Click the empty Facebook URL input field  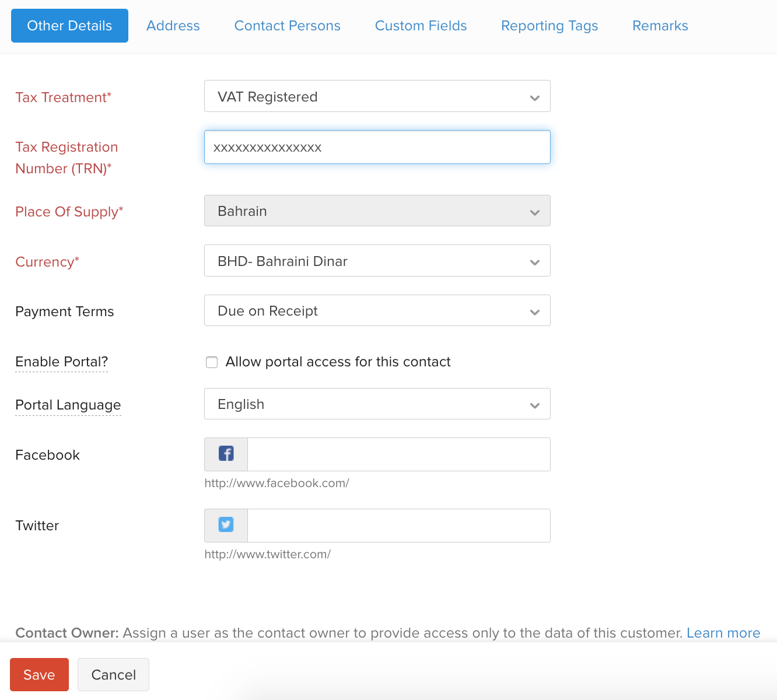point(398,454)
